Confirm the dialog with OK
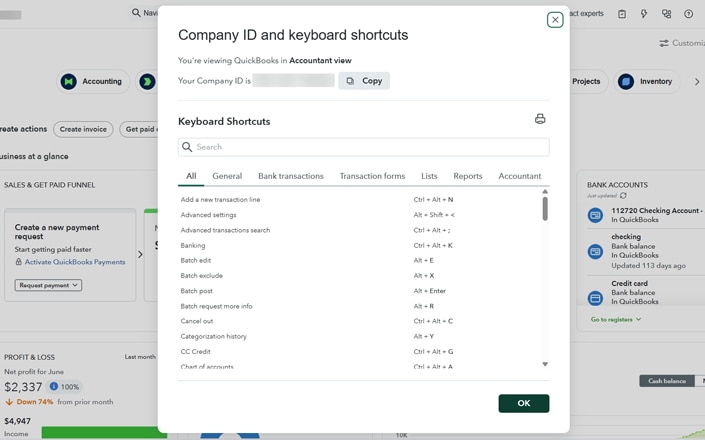 523,403
